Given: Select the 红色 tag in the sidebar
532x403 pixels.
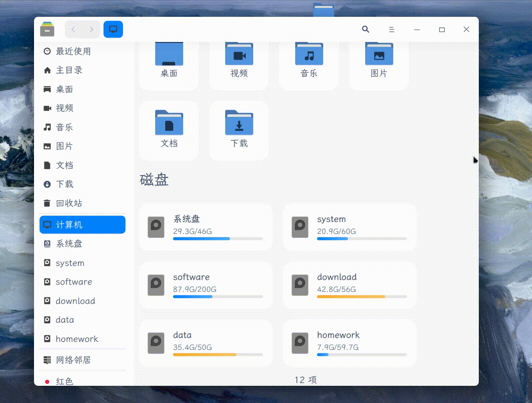Looking at the screenshot, I should pos(64,381).
